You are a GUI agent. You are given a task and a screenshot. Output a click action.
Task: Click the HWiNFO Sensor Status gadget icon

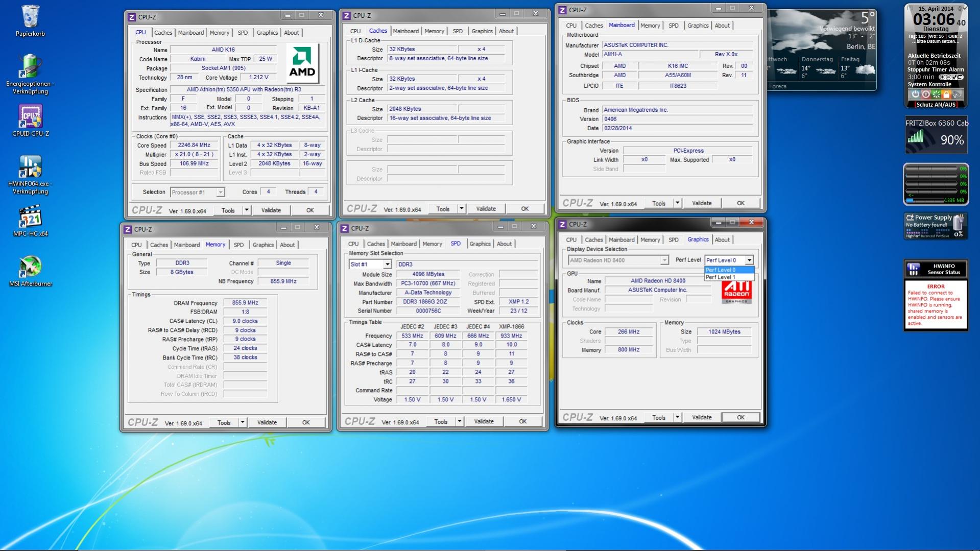pos(914,269)
